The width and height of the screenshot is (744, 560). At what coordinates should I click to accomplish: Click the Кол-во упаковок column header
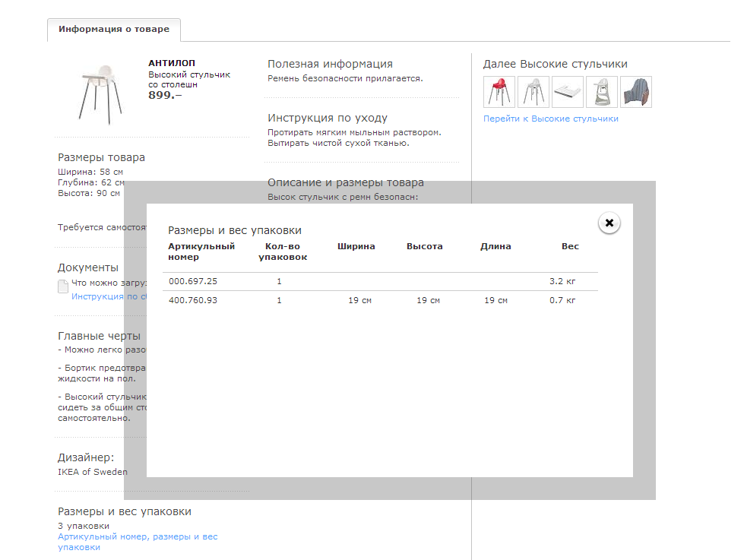point(283,252)
